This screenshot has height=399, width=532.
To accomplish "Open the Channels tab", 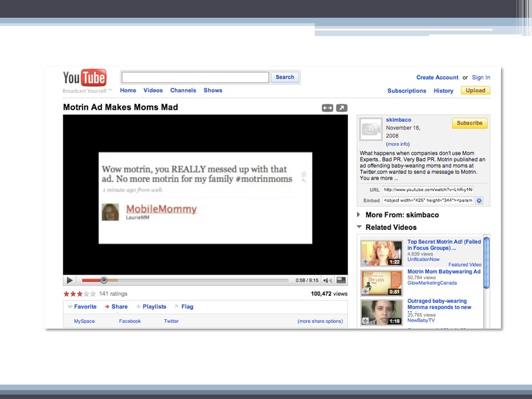I will [183, 90].
